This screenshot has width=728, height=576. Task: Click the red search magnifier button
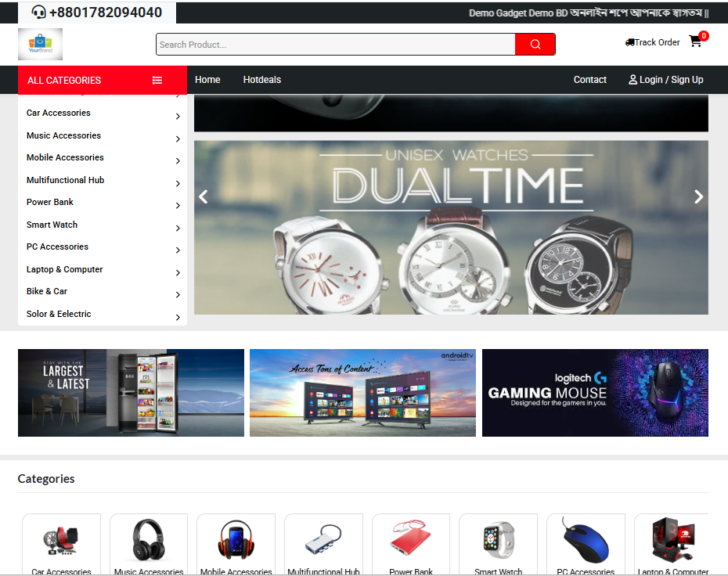coord(535,45)
